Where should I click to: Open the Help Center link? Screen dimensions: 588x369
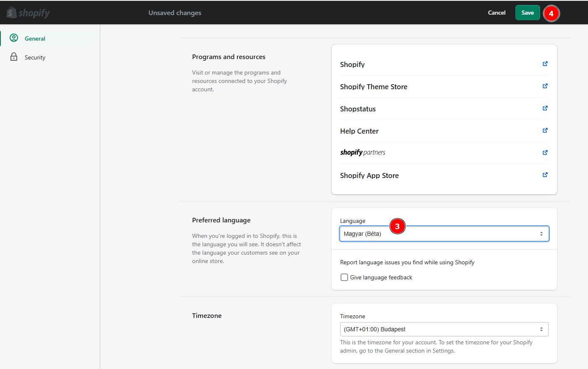359,131
